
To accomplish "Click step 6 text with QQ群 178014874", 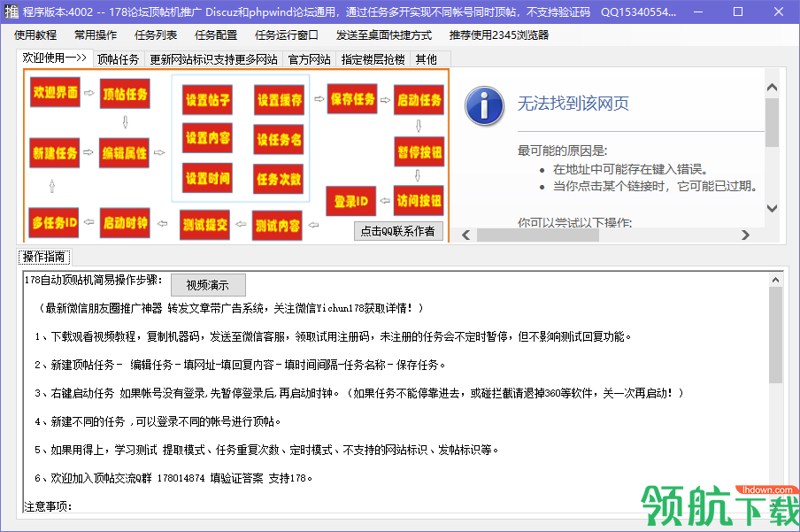I will [x=173, y=478].
